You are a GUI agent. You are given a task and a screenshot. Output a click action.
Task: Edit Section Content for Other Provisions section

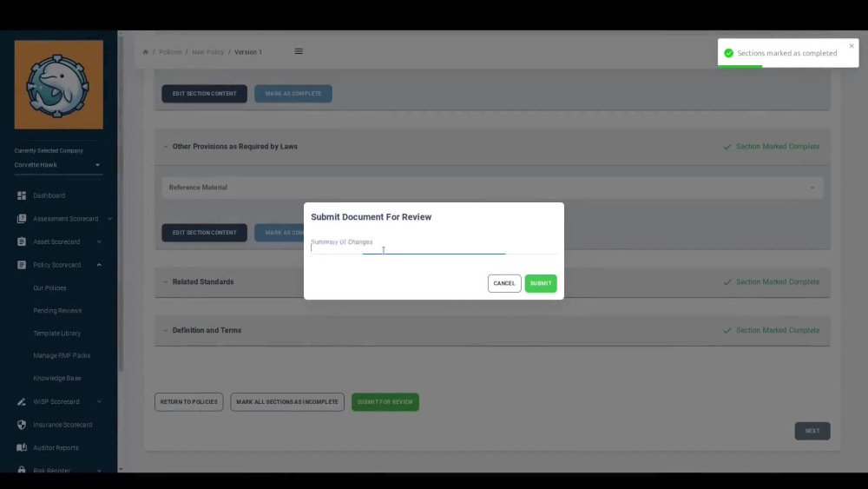(204, 233)
